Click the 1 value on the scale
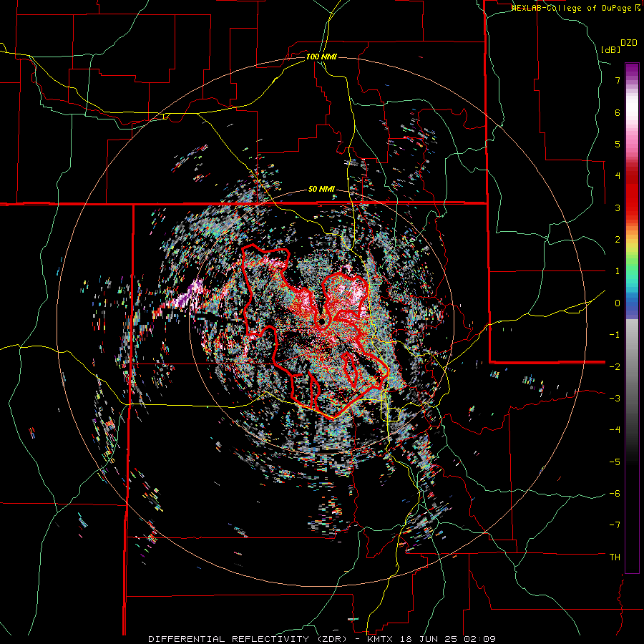This screenshot has width=644, height=644. 618,271
